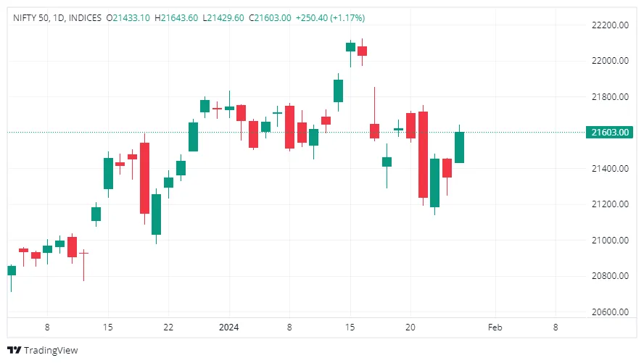Click the highest green candle near 22100
Screen dimensions: 644x363
[x=351, y=47]
